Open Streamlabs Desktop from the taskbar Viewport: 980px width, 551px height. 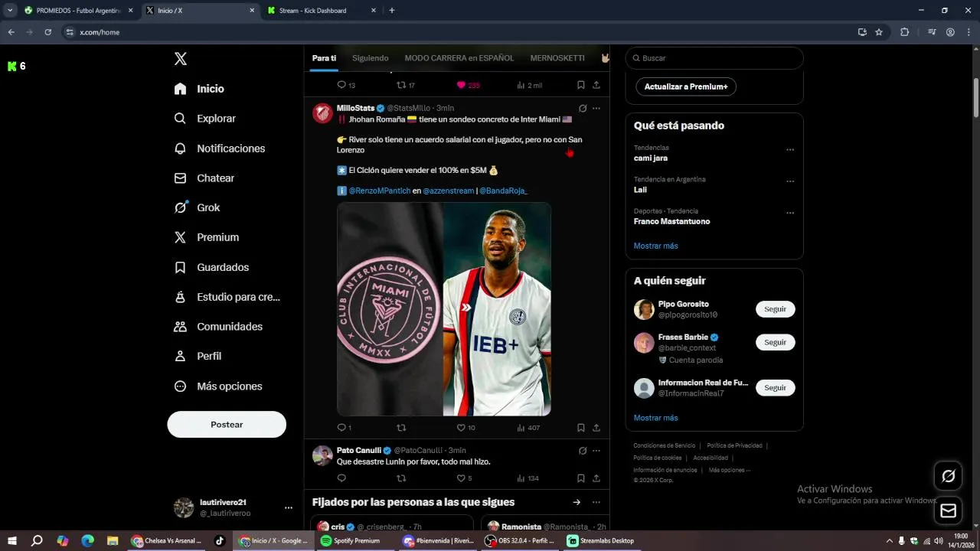601,541
